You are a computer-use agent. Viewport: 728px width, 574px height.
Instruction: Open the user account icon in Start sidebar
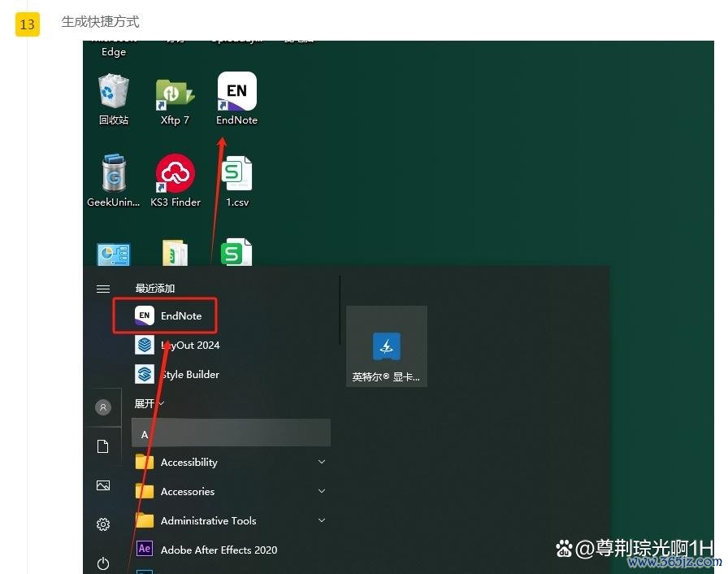click(103, 407)
